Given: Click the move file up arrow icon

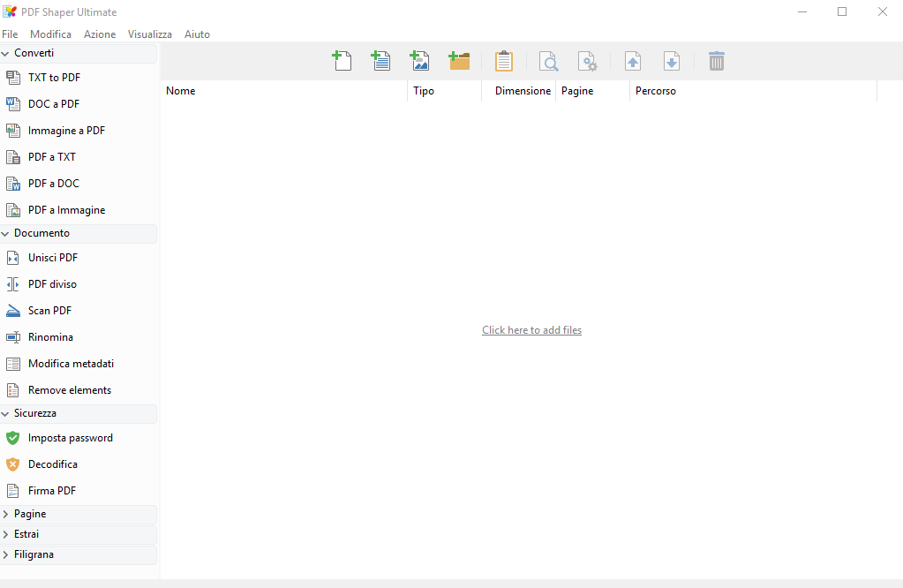Looking at the screenshot, I should [x=632, y=61].
